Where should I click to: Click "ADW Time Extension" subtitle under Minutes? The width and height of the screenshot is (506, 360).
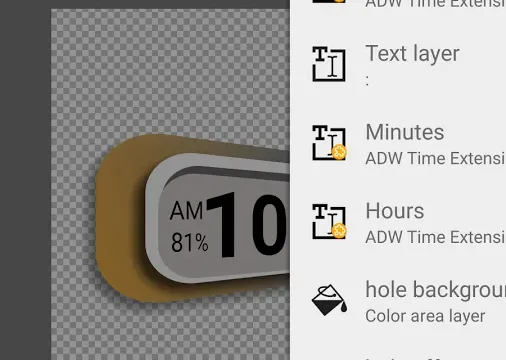coord(436,158)
